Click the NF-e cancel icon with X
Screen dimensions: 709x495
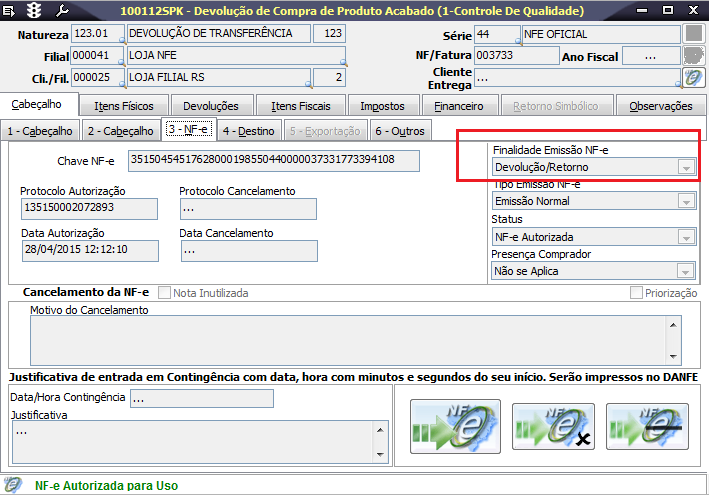click(x=553, y=426)
